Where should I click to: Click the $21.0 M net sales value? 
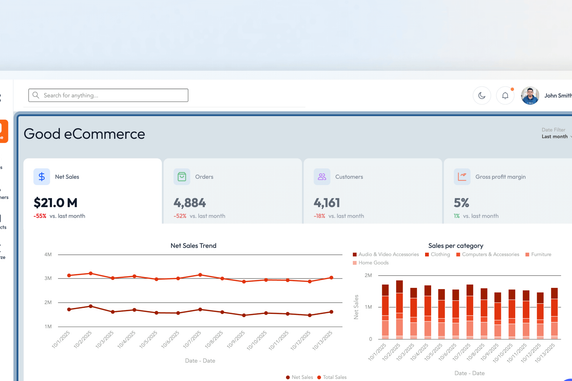click(x=55, y=203)
